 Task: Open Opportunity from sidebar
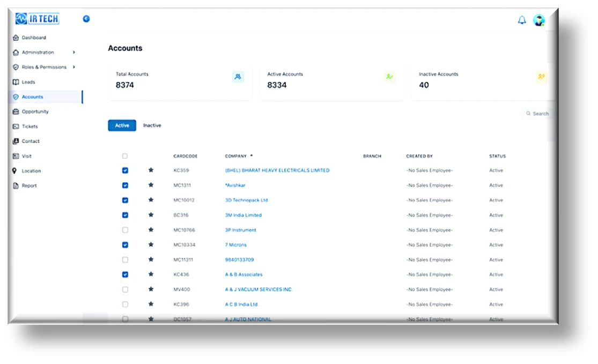(x=35, y=112)
